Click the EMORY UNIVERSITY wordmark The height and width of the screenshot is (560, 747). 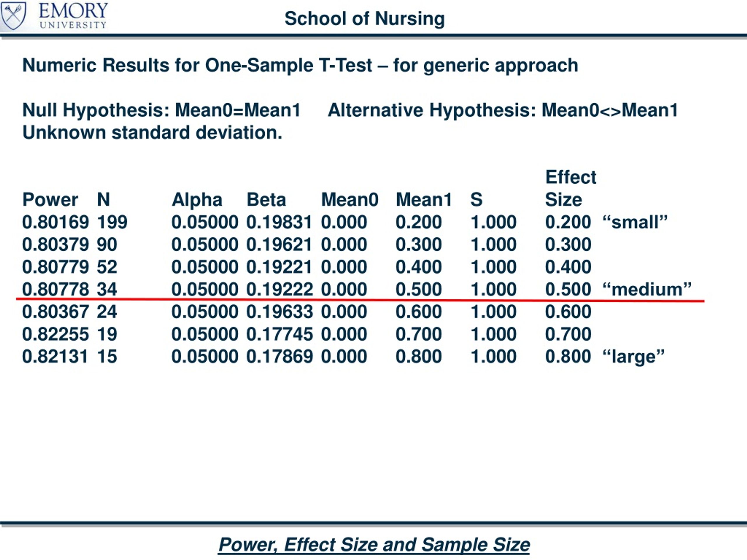pyautogui.click(x=73, y=15)
